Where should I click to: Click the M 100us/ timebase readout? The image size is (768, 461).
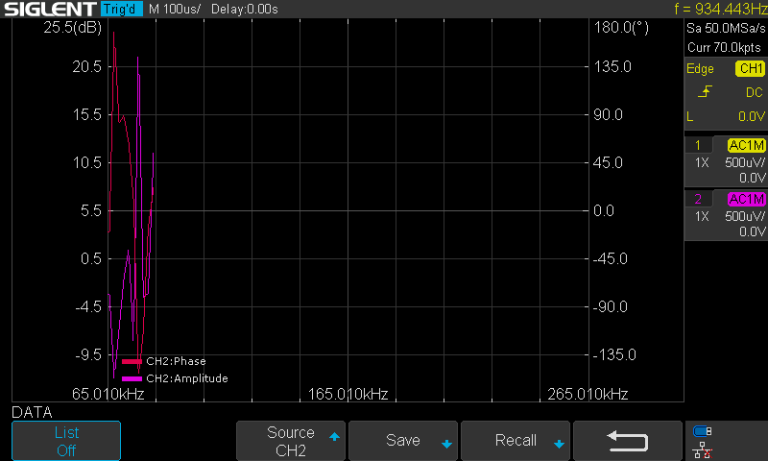pos(175,9)
